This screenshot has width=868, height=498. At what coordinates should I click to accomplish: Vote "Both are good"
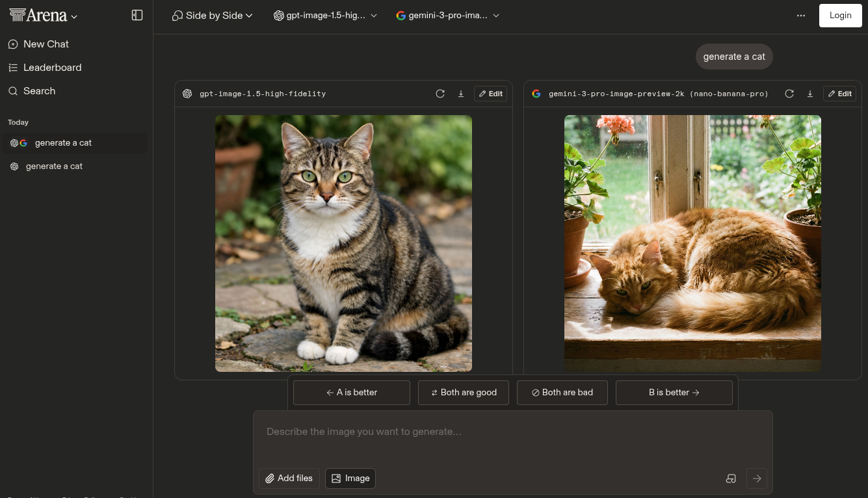tap(464, 393)
